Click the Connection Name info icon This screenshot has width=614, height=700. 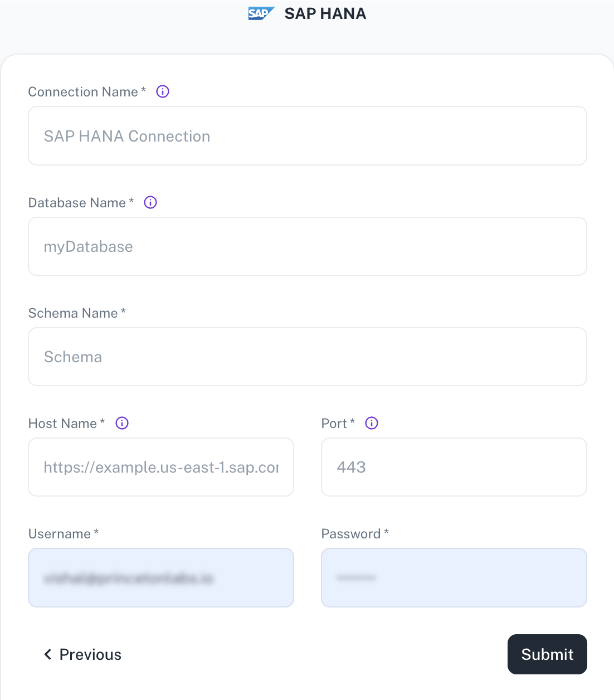click(x=163, y=91)
